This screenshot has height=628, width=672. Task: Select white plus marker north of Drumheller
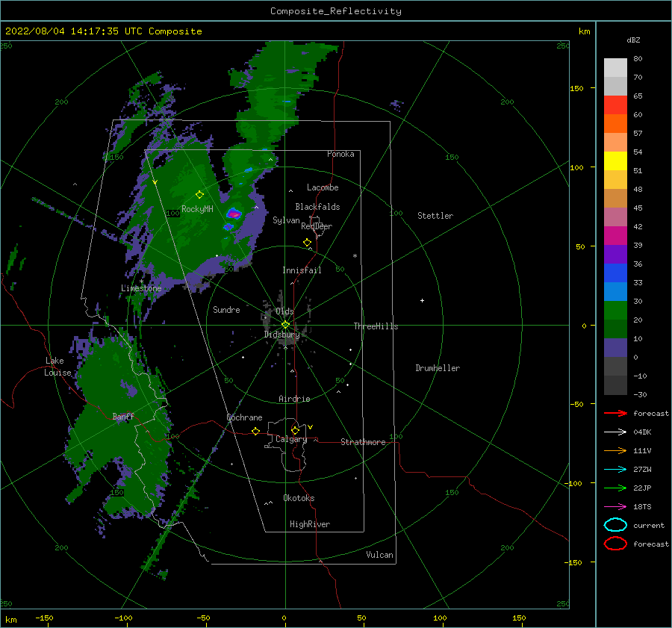[422, 300]
